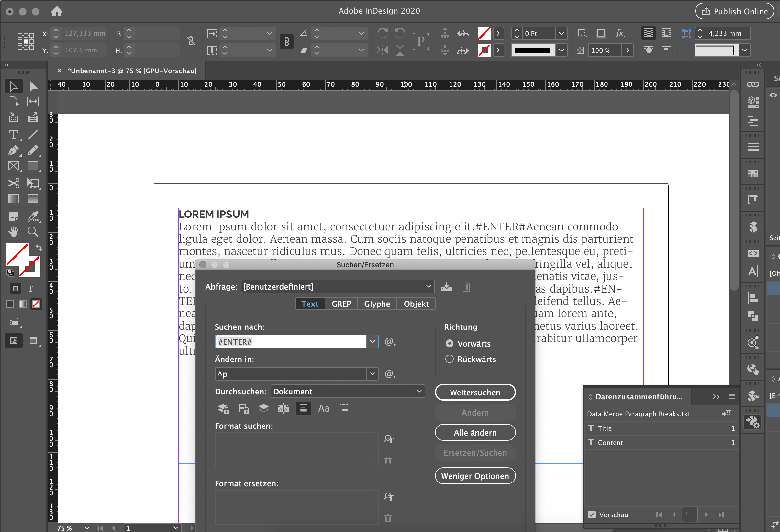This screenshot has height=532, width=780.
Task: Toggle case sensitive Aa search option
Action: [324, 408]
